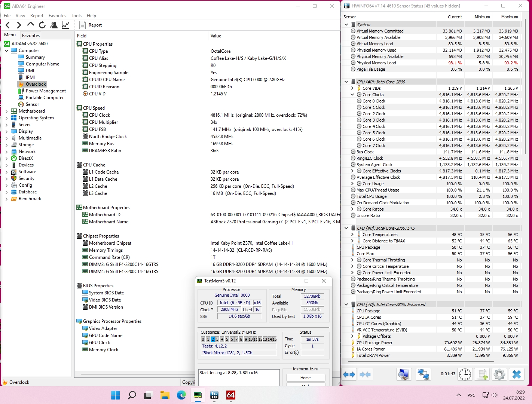
Task: Click the greyed inward arrows icon in HWiNFO
Action: point(365,374)
